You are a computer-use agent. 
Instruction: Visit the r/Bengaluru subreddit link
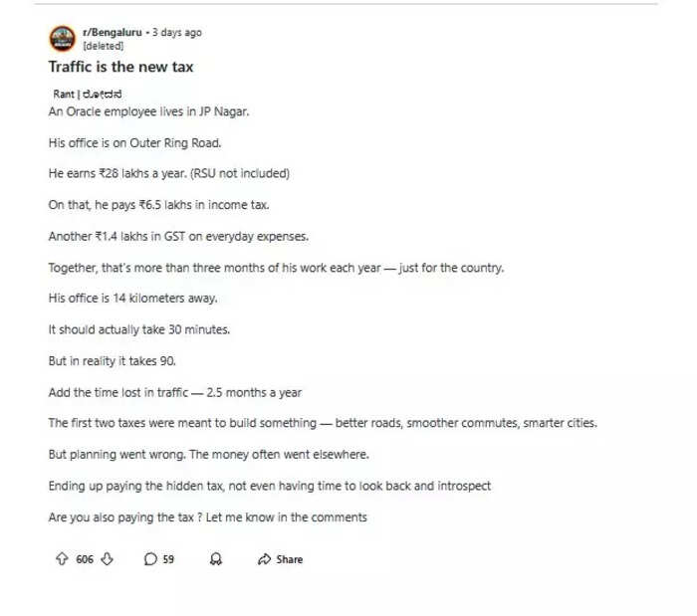[x=113, y=32]
